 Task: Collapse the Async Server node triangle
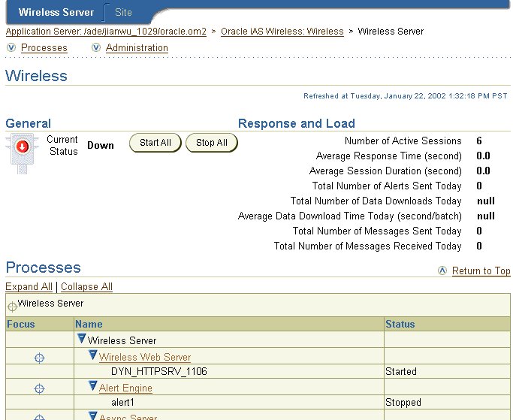pos(93,415)
